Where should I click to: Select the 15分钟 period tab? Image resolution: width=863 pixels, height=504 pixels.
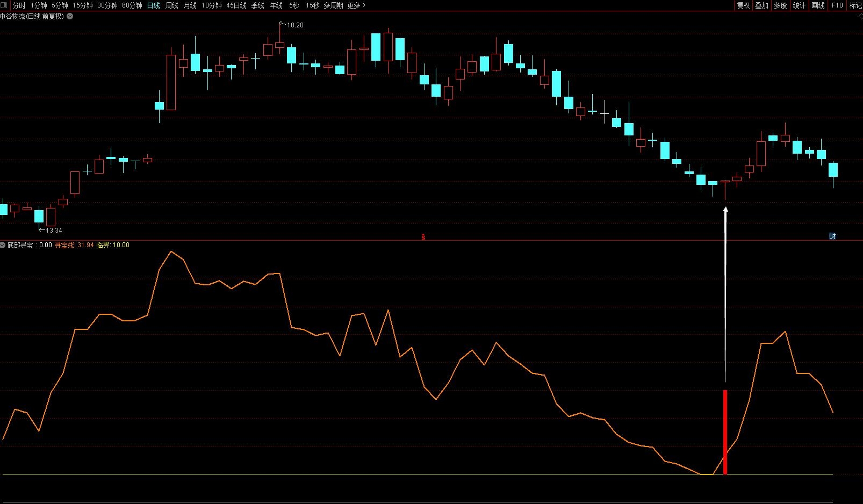pyautogui.click(x=83, y=5)
